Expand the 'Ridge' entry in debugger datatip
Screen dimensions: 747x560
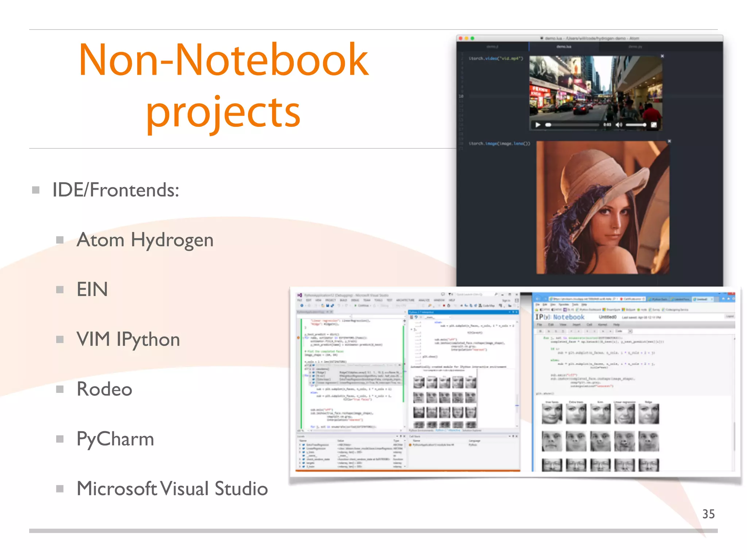coord(310,372)
